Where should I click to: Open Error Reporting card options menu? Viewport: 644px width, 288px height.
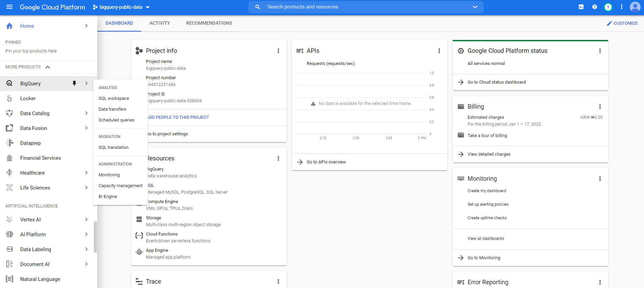(x=600, y=282)
